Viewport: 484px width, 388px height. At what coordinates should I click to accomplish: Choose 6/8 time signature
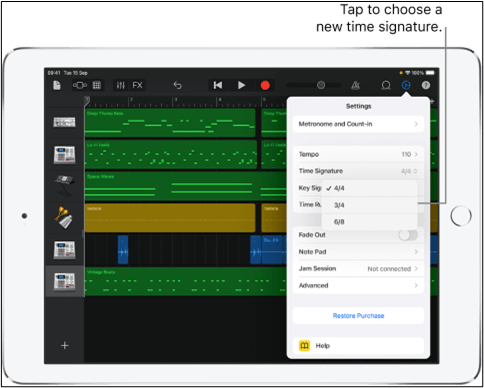point(369,222)
